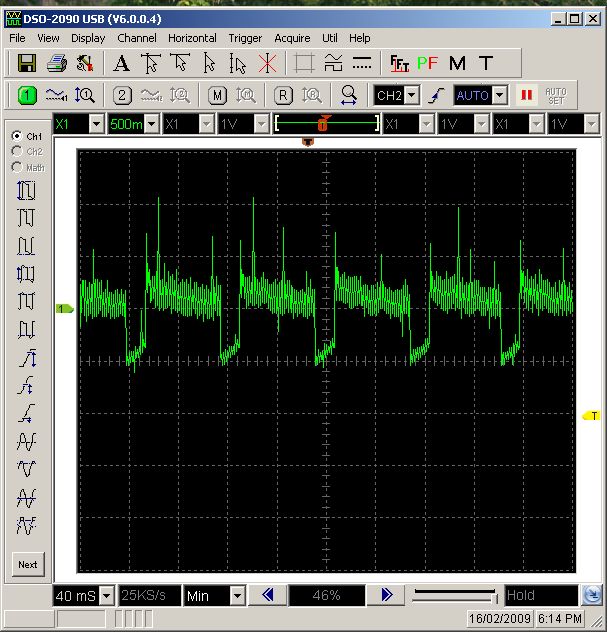Image resolution: width=607 pixels, height=632 pixels.
Task: Toggle channel 2 button
Action: [122, 96]
